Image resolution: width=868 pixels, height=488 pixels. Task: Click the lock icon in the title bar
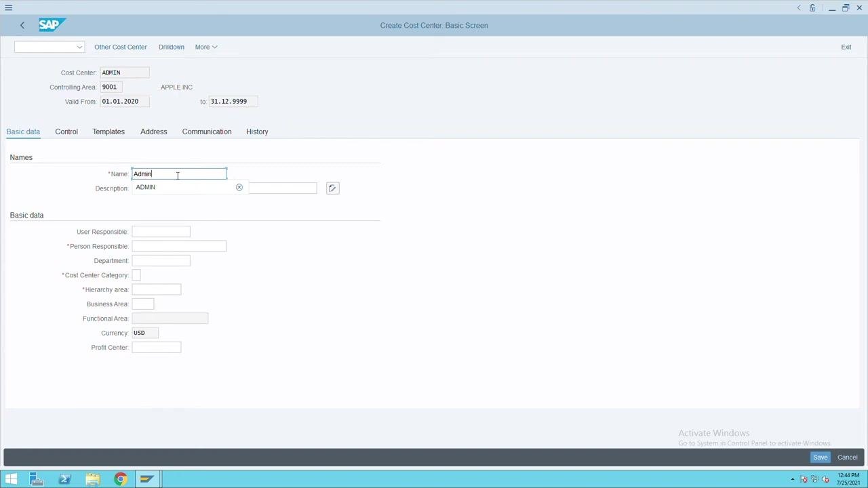812,7
